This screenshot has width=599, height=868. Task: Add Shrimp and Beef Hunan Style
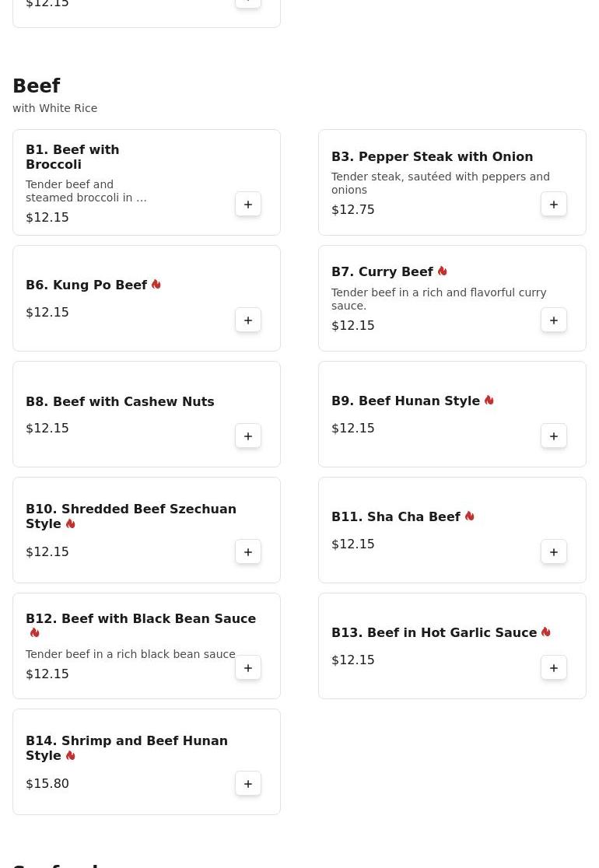(x=248, y=784)
